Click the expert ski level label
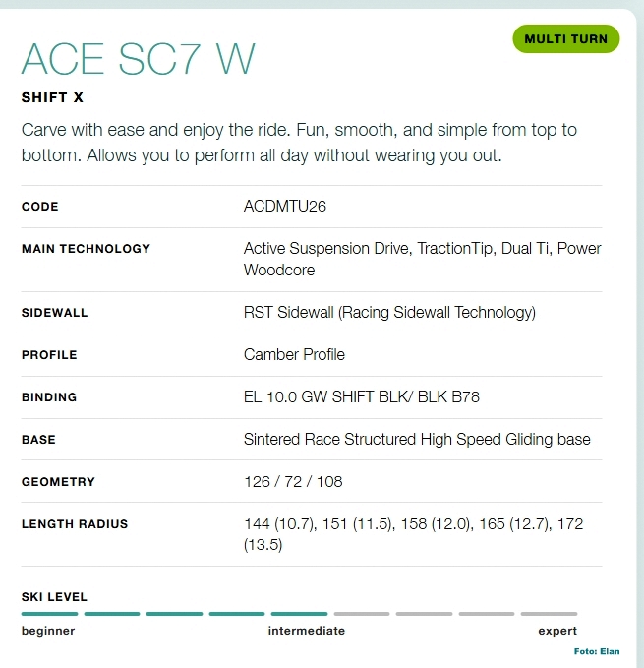The image size is (644, 668). (x=557, y=631)
